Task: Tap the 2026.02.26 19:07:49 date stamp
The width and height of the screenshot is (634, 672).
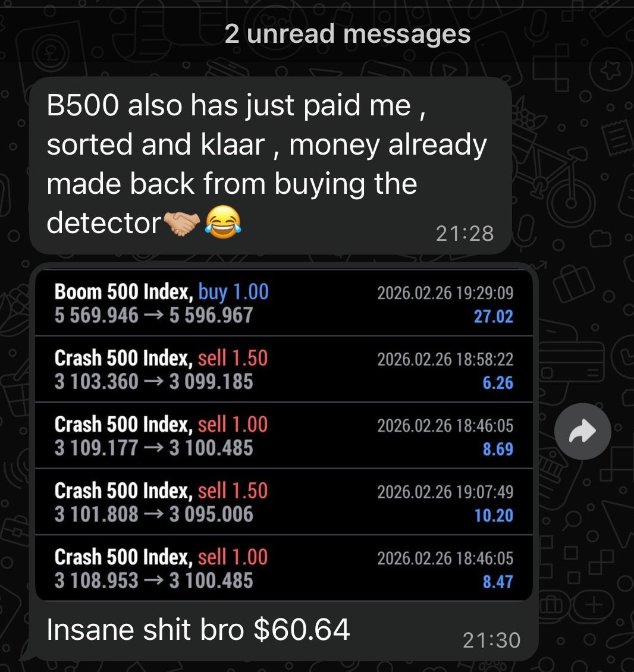Action: coord(445,492)
